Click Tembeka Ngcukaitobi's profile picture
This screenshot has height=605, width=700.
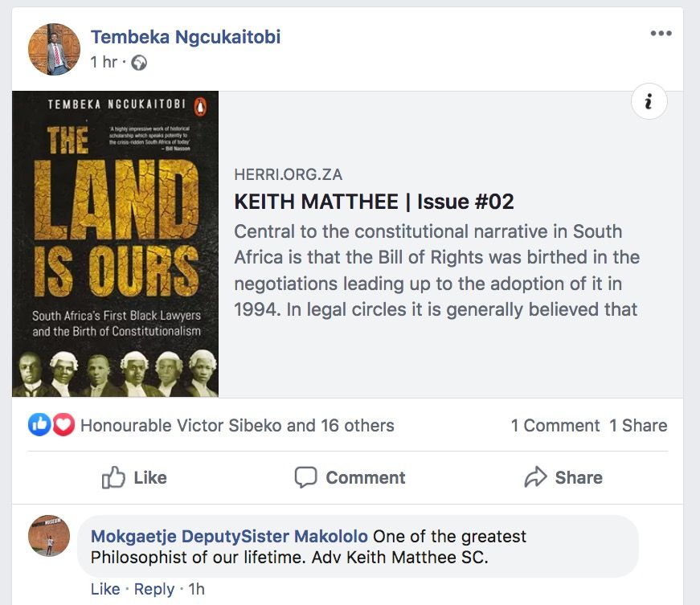tap(55, 49)
